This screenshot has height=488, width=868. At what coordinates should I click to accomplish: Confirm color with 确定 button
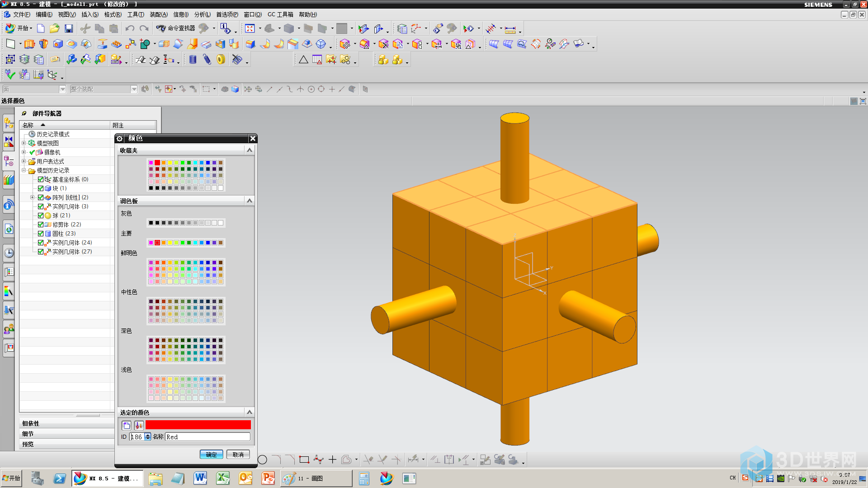pyautogui.click(x=211, y=455)
